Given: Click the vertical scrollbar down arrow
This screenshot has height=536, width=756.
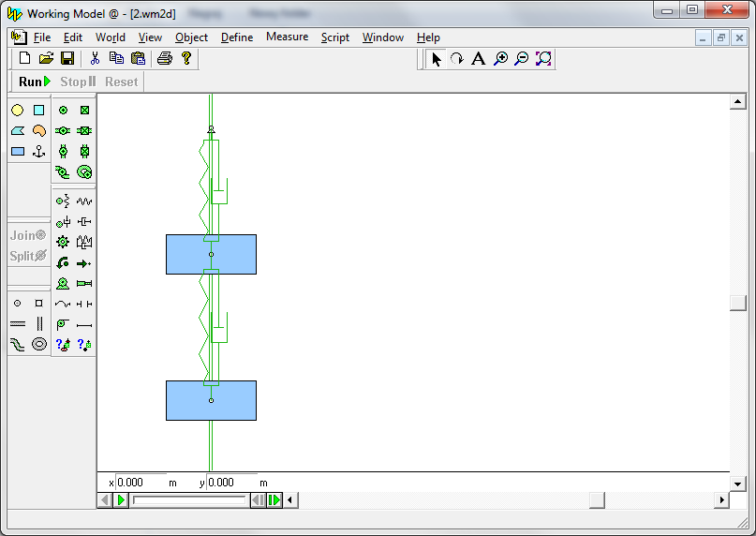Looking at the screenshot, I should coord(737,483).
